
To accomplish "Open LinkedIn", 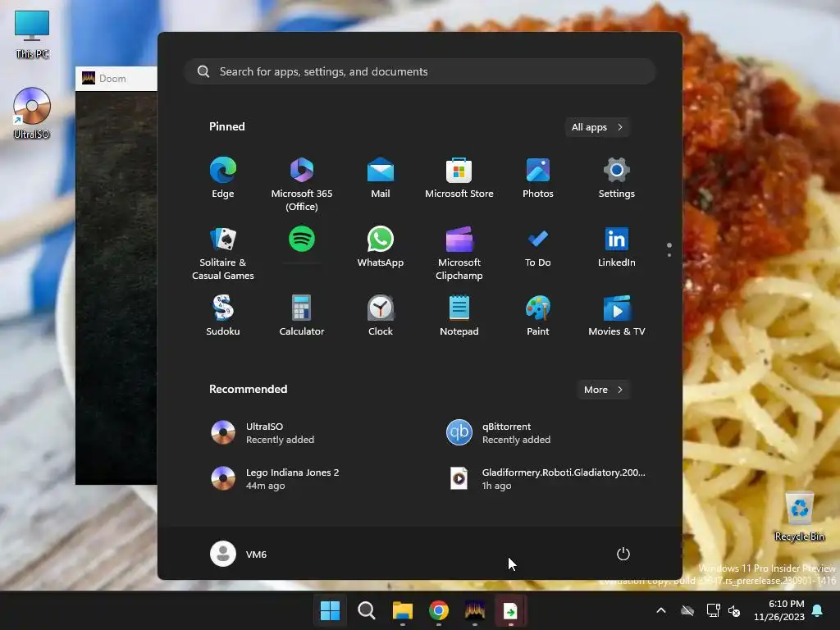I will [x=617, y=247].
